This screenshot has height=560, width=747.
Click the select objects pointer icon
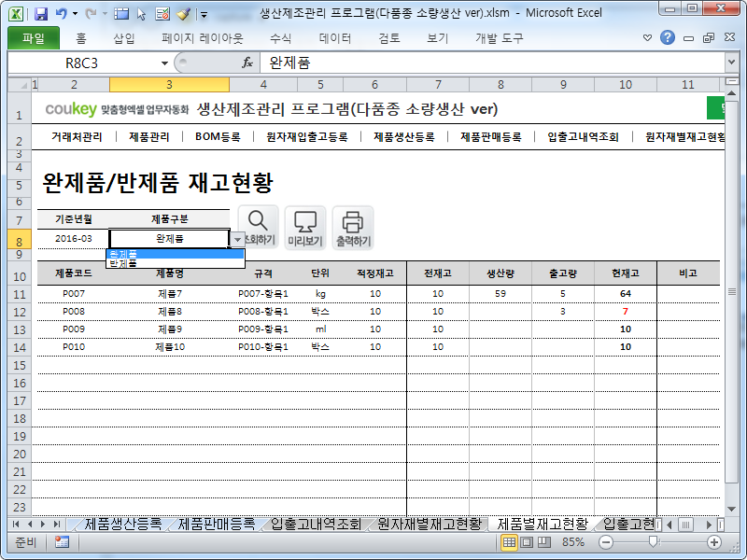coord(142,14)
